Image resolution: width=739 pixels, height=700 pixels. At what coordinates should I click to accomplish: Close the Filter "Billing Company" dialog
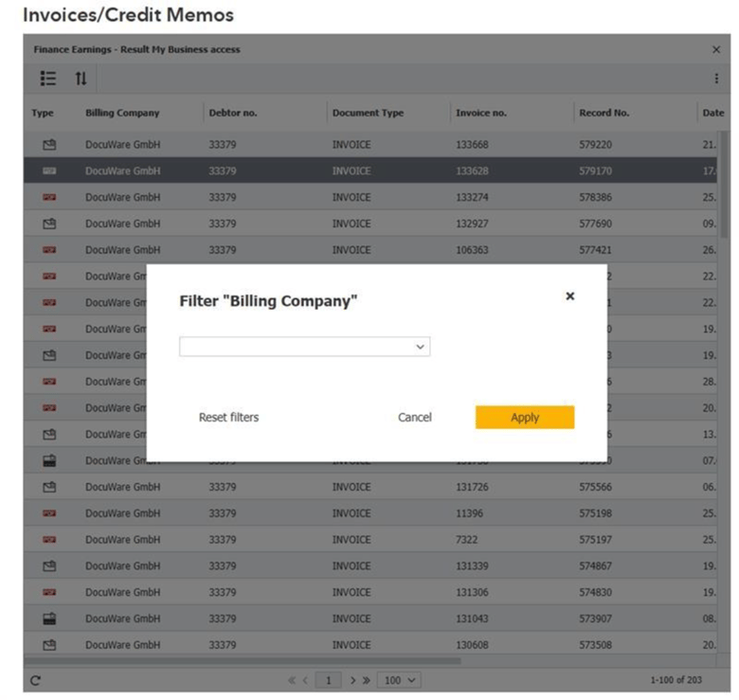coord(569,296)
